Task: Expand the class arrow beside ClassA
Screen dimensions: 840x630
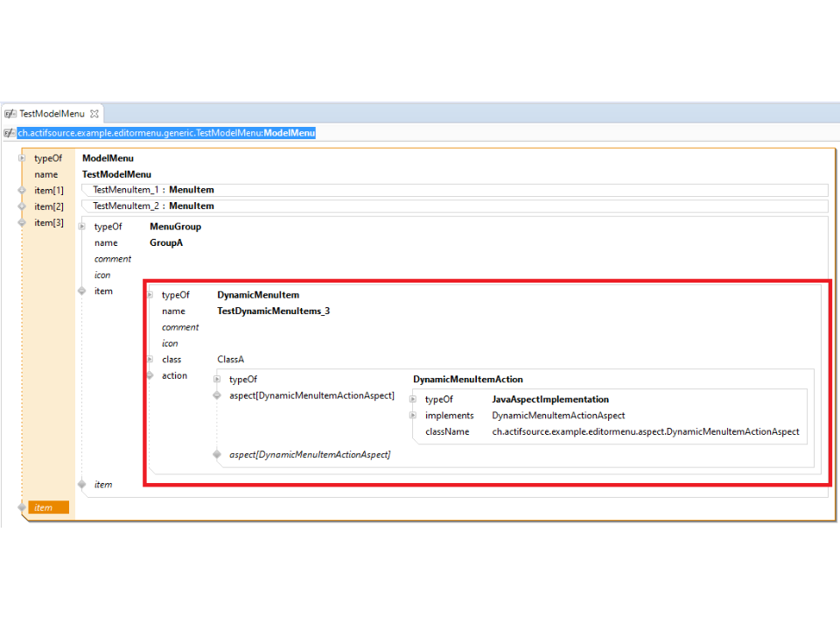Action: point(150,360)
